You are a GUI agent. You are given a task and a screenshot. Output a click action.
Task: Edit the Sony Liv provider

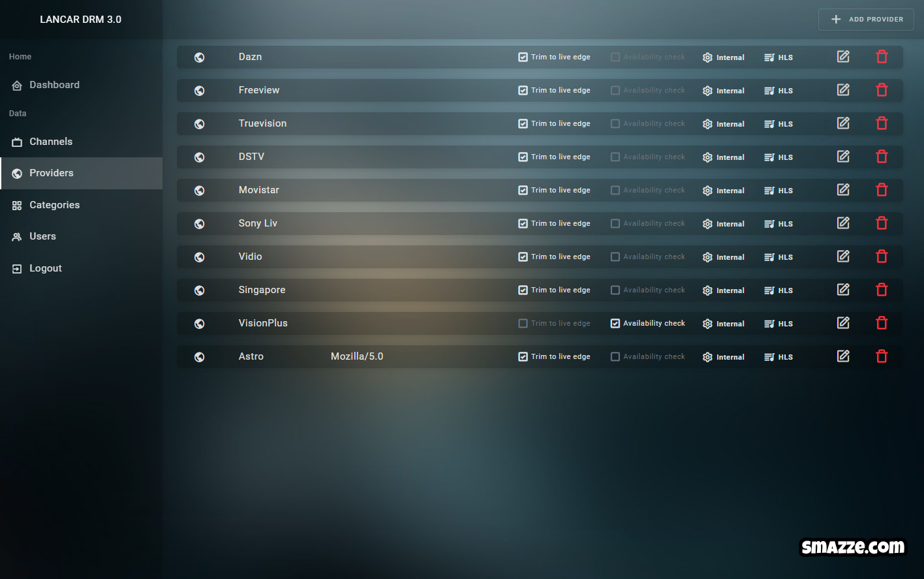(843, 223)
